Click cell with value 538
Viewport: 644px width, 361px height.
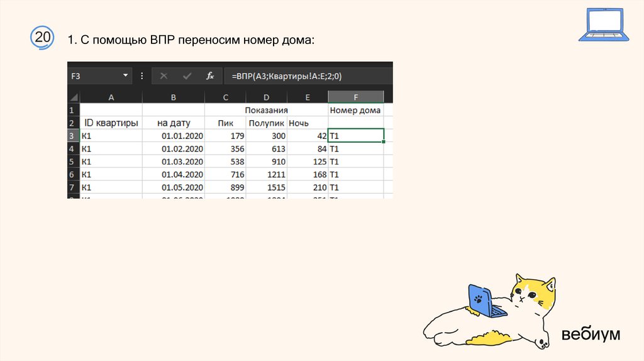coord(226,162)
